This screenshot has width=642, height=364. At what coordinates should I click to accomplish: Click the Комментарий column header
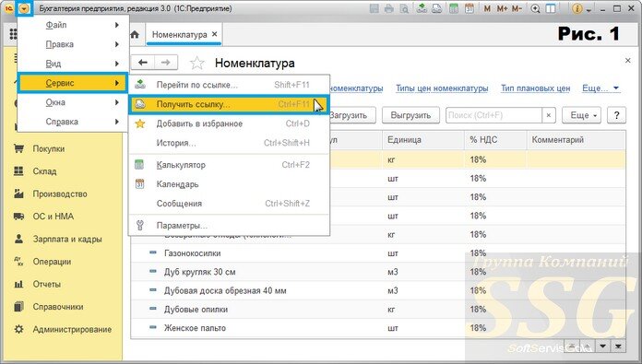(576, 140)
